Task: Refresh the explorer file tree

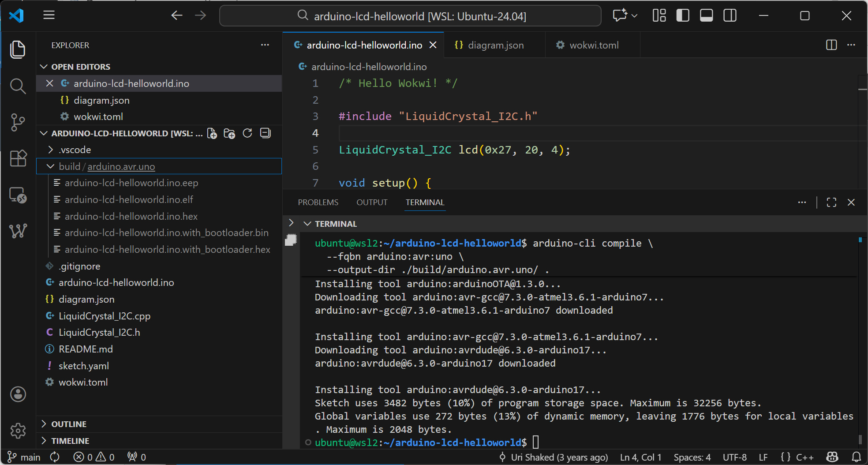Action: [x=247, y=133]
